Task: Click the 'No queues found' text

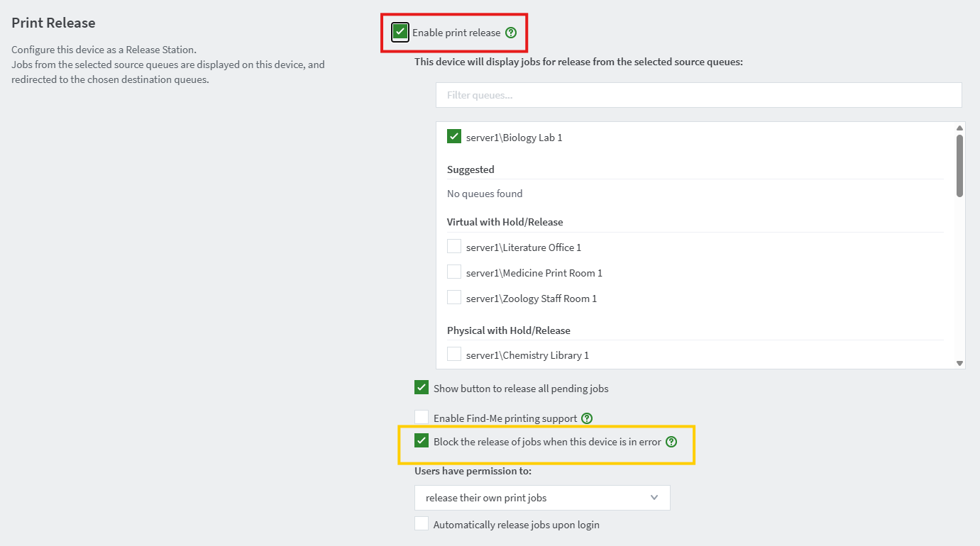Action: point(485,194)
